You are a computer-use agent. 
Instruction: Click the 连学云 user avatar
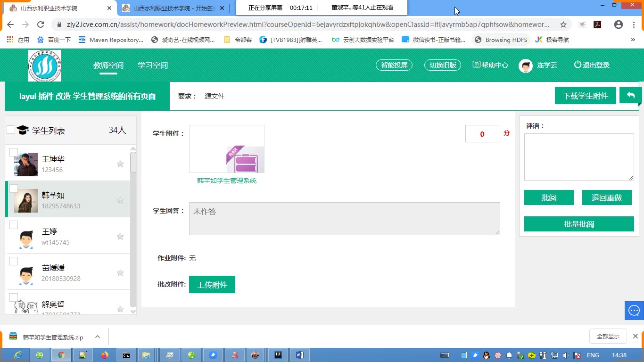click(x=525, y=66)
